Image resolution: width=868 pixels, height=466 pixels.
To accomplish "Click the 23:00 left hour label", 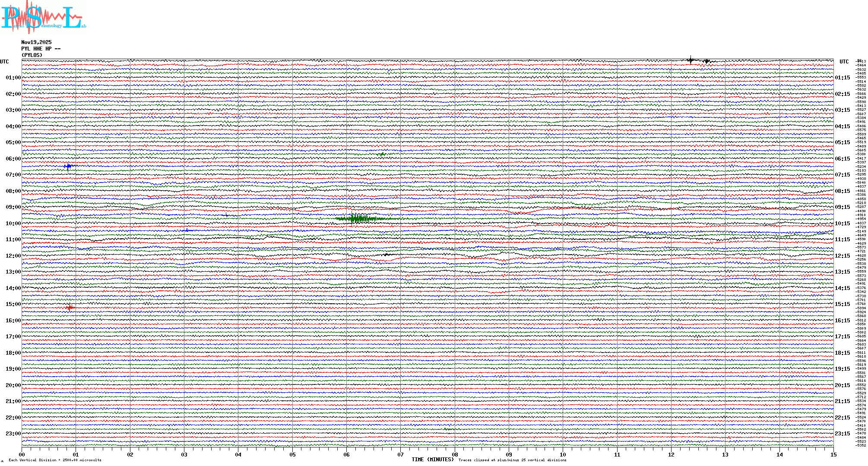I will pyautogui.click(x=13, y=434).
